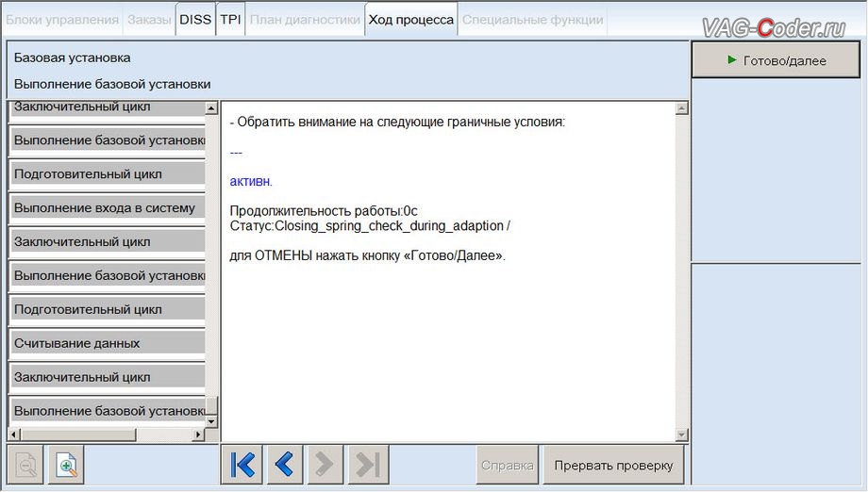
Task: Open the План диагностики tab
Action: tap(305, 20)
